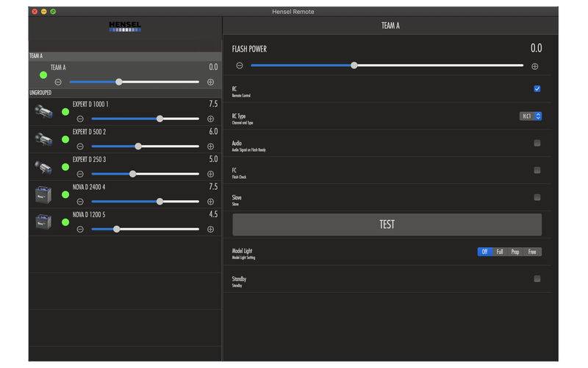This screenshot has height=368, width=588.
Task: Click green status dot of Expert D 250 3
Action: point(65,167)
